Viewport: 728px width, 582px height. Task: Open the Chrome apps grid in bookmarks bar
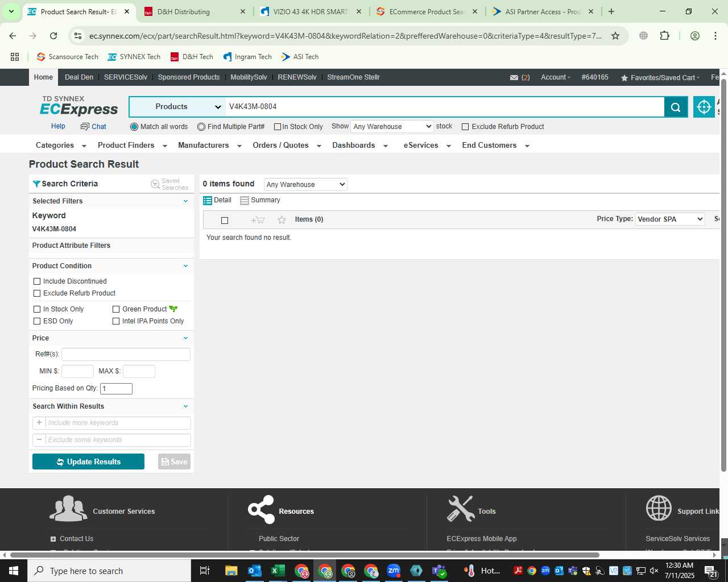click(15, 57)
